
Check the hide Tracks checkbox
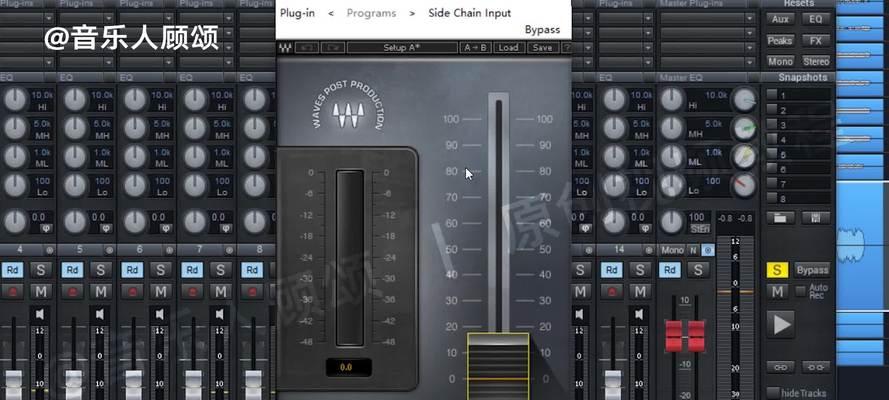coord(772,392)
